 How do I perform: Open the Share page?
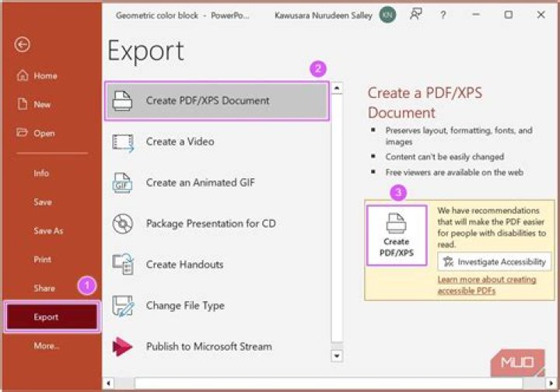click(44, 288)
